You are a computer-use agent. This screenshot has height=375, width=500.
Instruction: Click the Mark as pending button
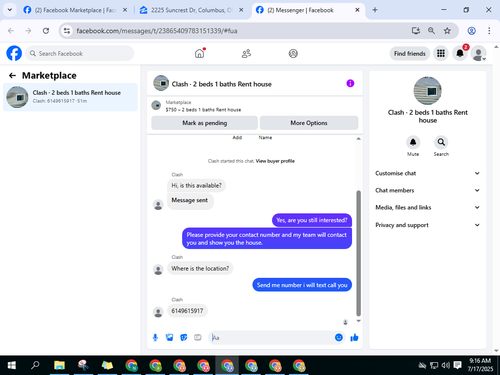point(204,123)
